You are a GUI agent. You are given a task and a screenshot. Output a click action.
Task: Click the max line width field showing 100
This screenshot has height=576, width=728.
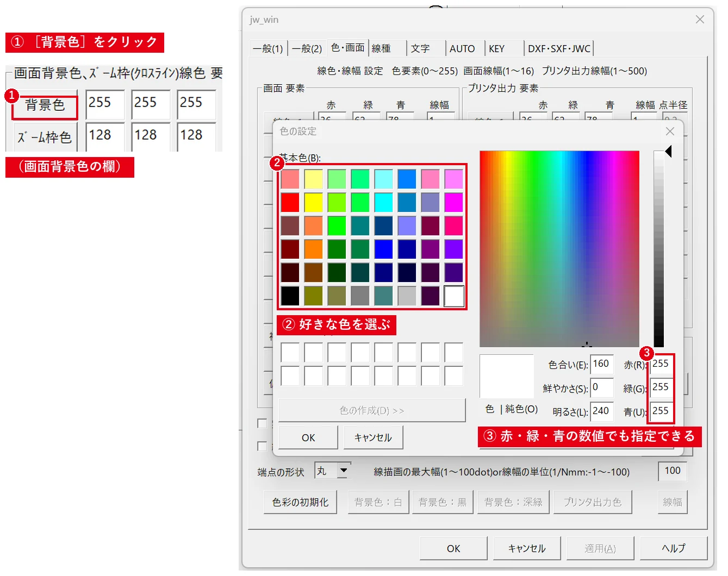673,471
